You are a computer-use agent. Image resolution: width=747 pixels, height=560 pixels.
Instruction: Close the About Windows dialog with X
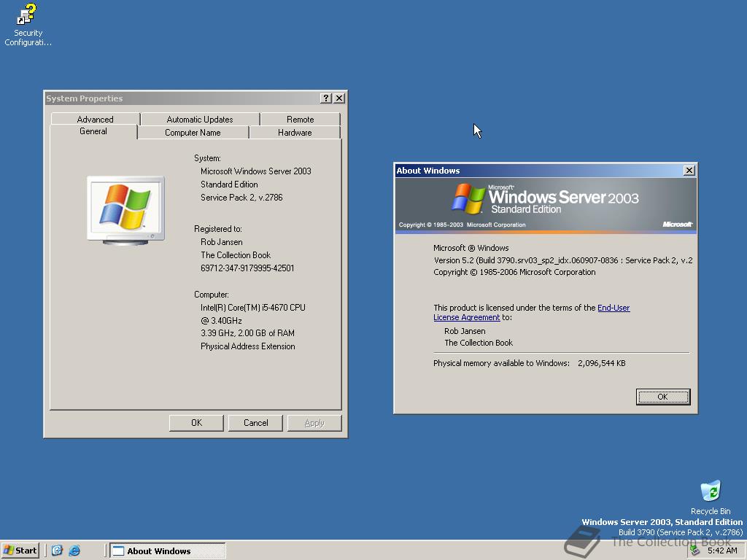(689, 171)
